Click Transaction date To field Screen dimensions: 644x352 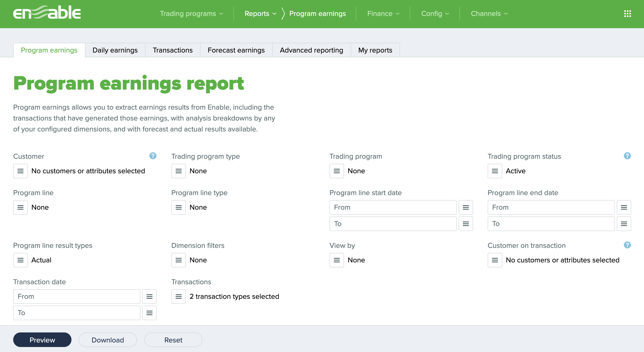77,313
